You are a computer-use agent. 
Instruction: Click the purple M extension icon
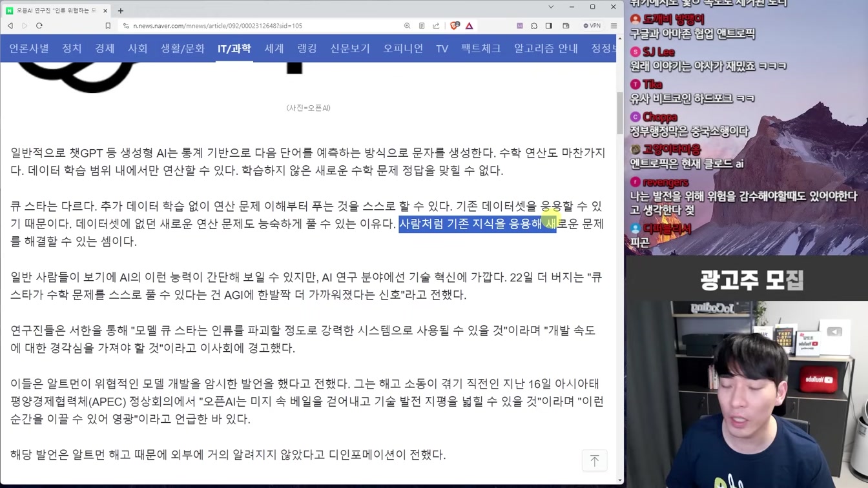520,26
